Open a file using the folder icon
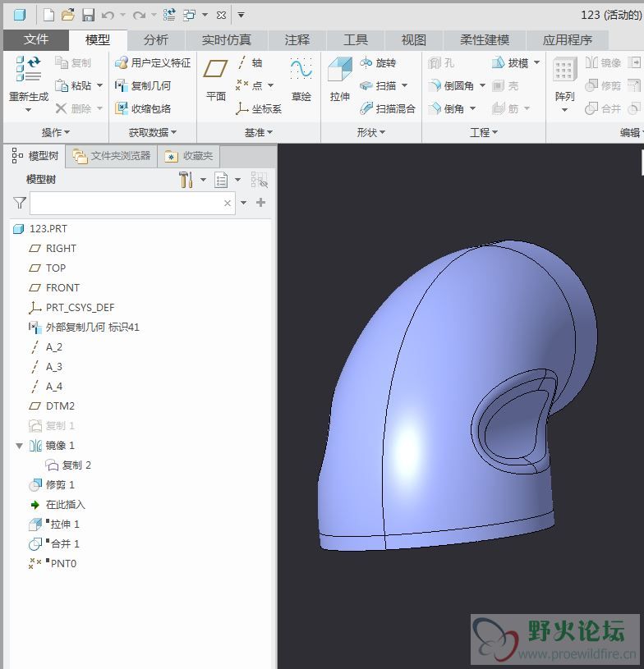This screenshot has height=669, width=644. [x=68, y=16]
